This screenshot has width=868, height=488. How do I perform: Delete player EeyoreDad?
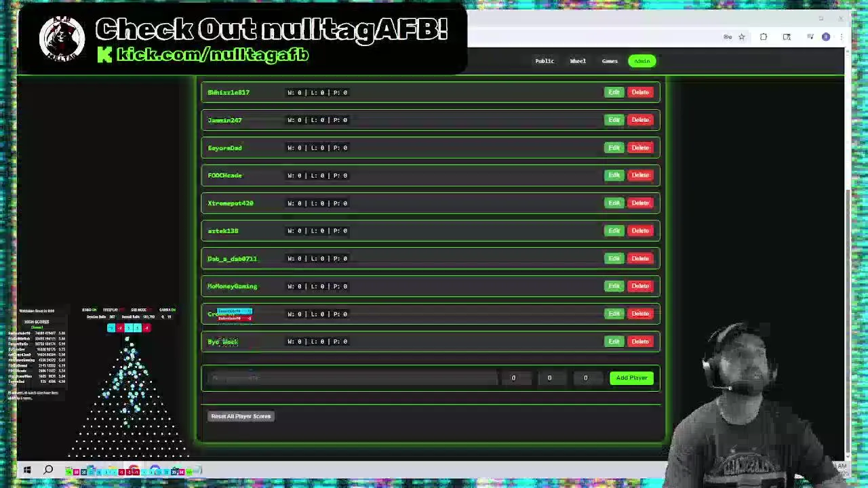tap(640, 148)
